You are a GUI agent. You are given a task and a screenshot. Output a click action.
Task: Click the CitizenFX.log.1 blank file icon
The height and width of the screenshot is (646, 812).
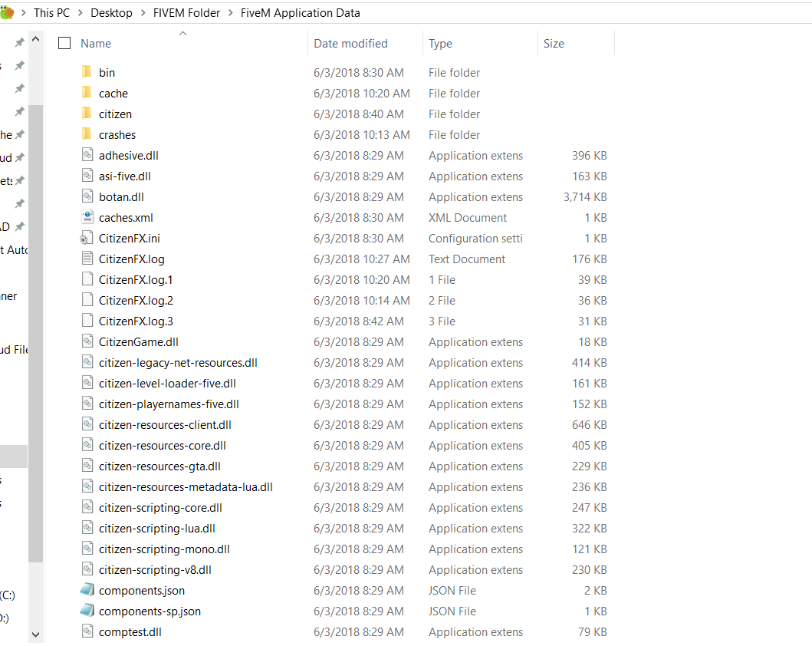point(87,279)
